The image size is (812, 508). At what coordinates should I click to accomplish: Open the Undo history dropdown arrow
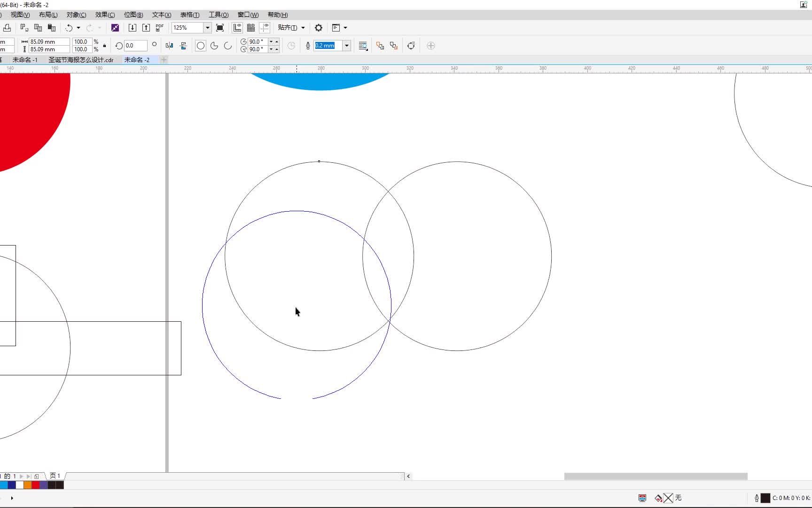[x=78, y=28]
